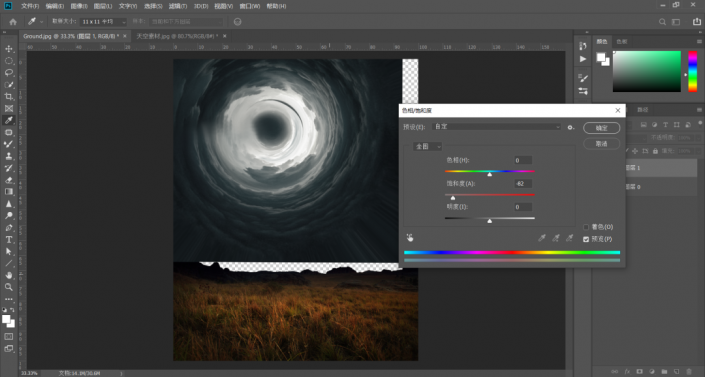The width and height of the screenshot is (705, 377).
Task: Open the Color panel menu
Action: pos(699,41)
